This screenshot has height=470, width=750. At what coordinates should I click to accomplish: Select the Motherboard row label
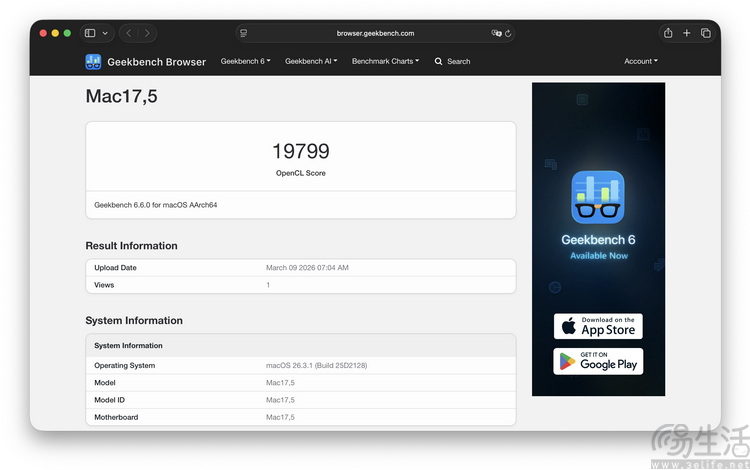116,417
